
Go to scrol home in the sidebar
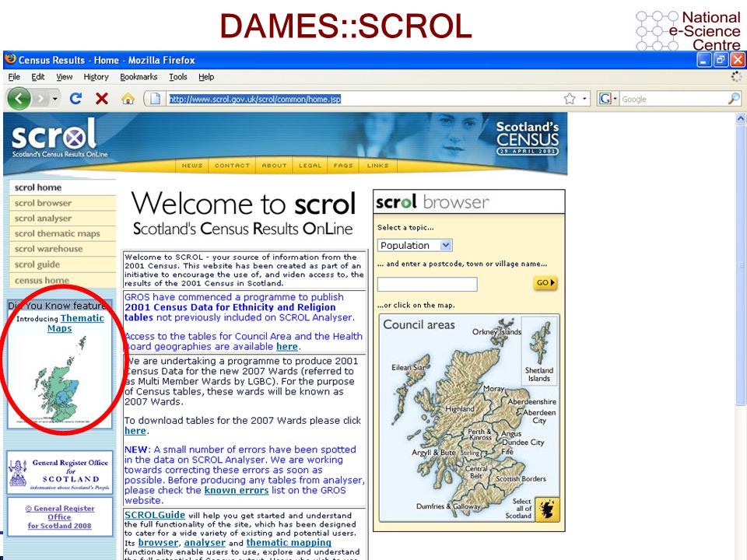[x=62, y=187]
